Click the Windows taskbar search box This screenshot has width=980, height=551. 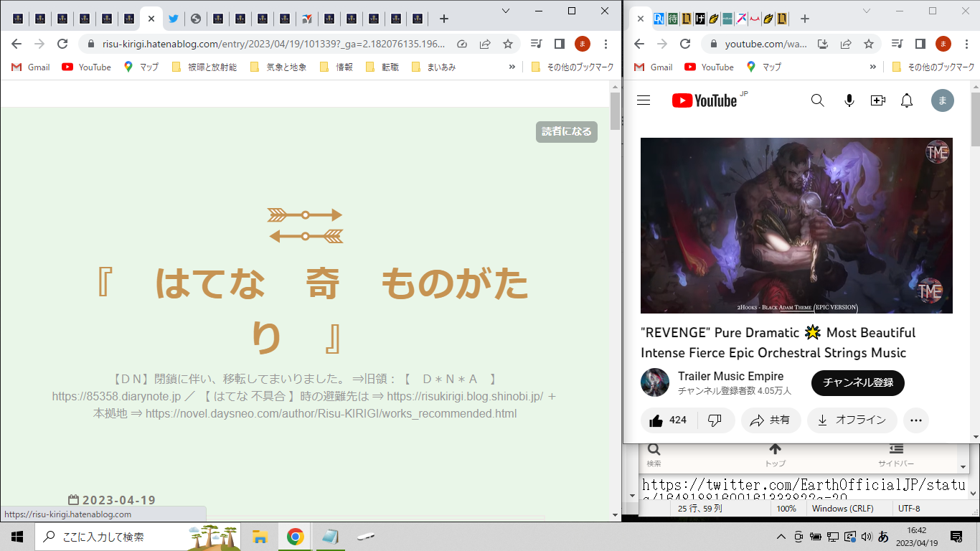(x=139, y=537)
